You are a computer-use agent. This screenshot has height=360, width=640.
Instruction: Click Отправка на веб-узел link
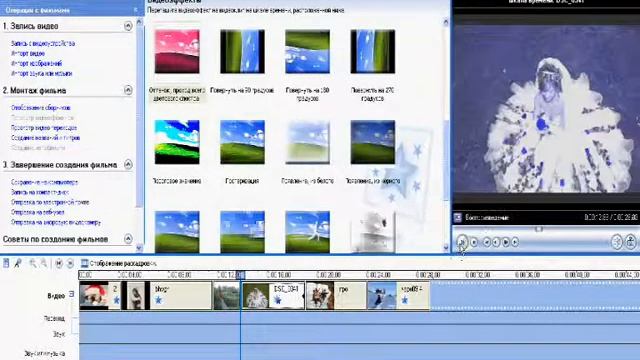38,212
